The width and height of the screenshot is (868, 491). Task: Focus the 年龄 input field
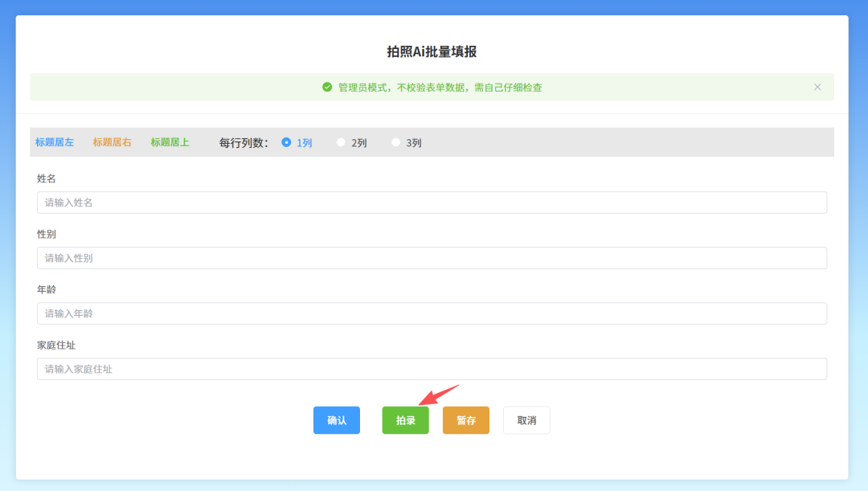[x=432, y=313]
